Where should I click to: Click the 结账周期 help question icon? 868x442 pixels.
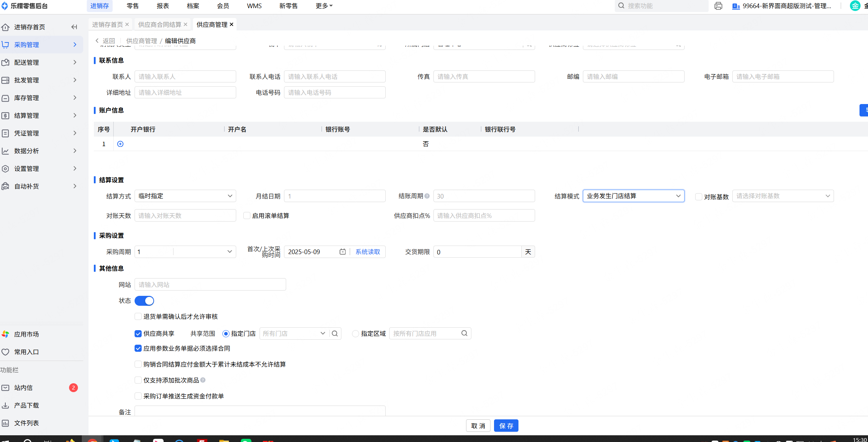pos(427,196)
